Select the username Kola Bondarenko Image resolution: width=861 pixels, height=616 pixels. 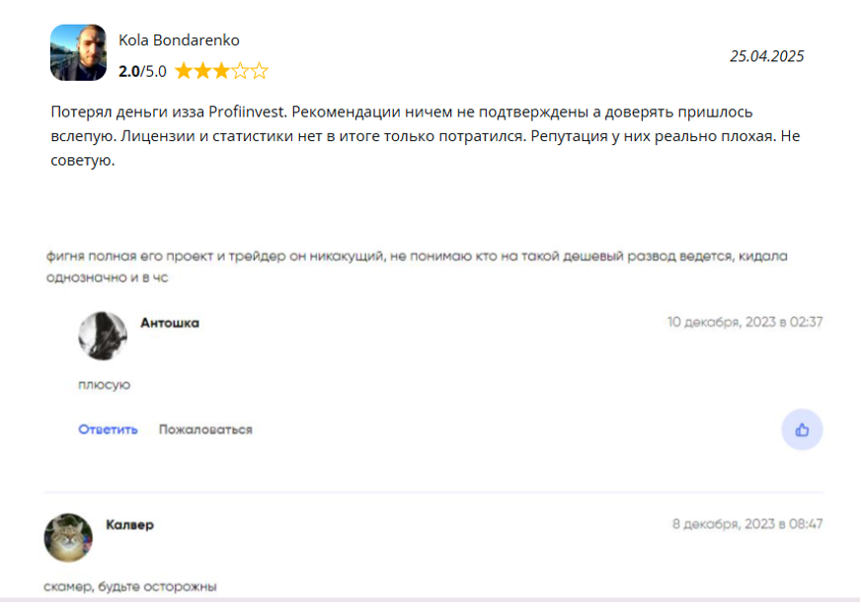pos(179,41)
